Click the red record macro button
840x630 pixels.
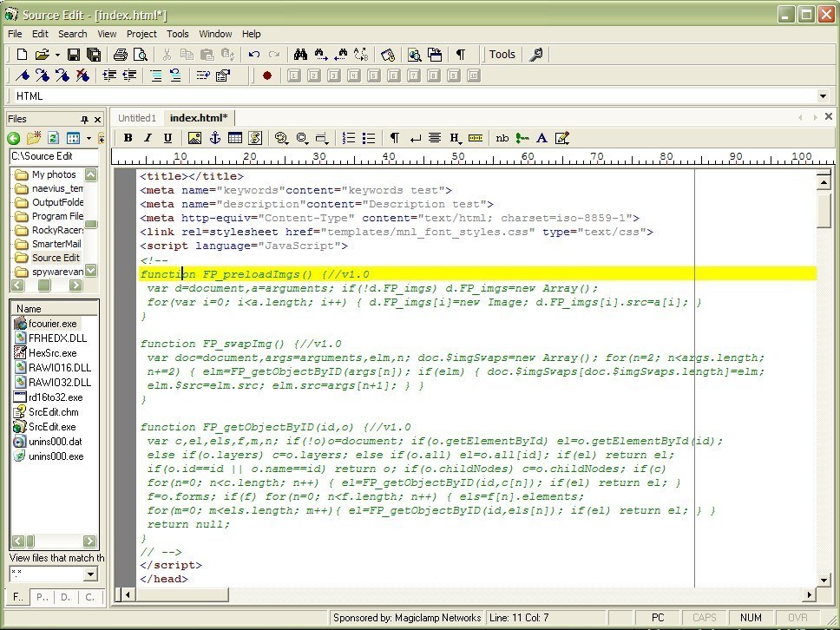click(266, 75)
